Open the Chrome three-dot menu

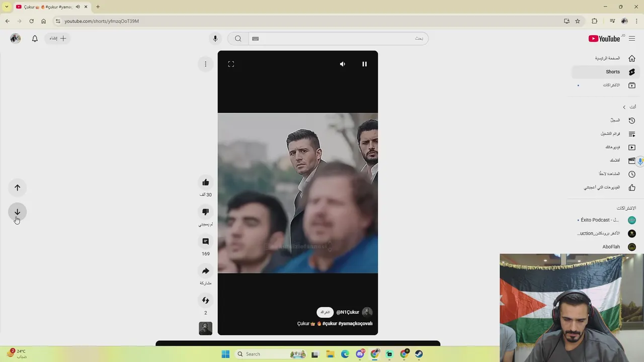click(x=636, y=21)
